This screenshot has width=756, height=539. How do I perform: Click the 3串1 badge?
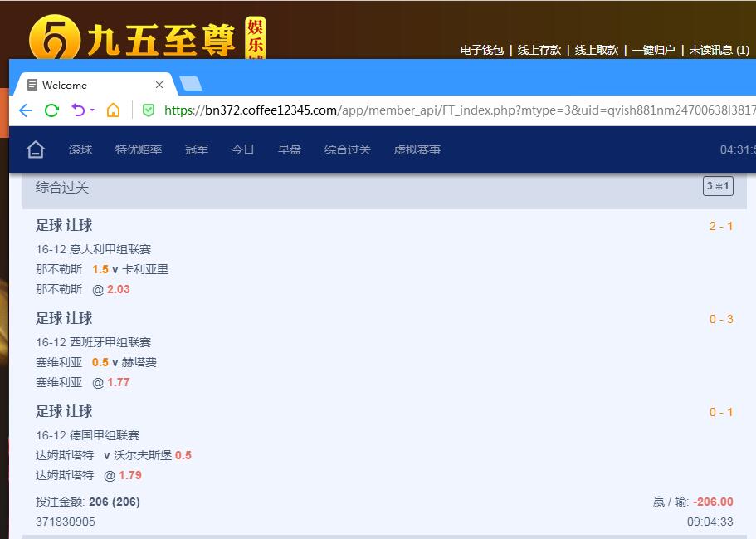coord(718,186)
